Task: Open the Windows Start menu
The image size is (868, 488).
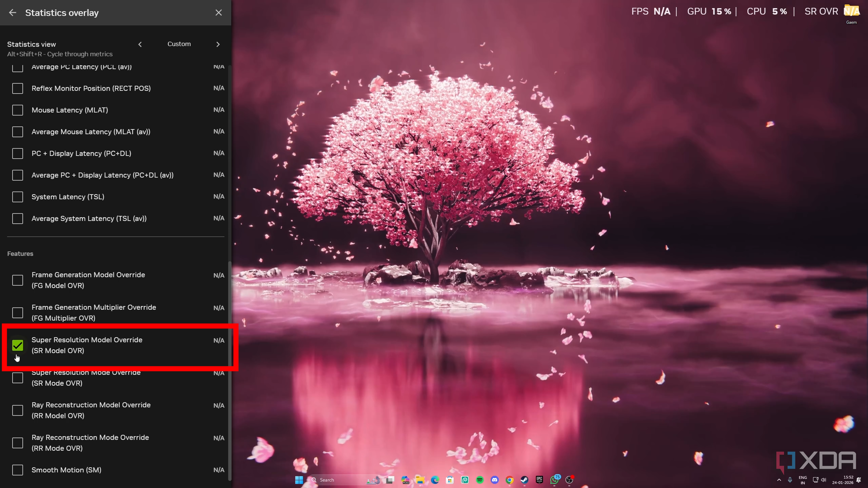Action: coord(299,480)
